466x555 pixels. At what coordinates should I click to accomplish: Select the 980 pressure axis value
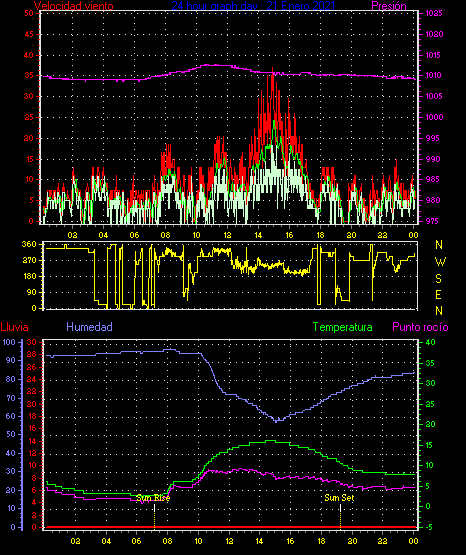[x=434, y=200]
